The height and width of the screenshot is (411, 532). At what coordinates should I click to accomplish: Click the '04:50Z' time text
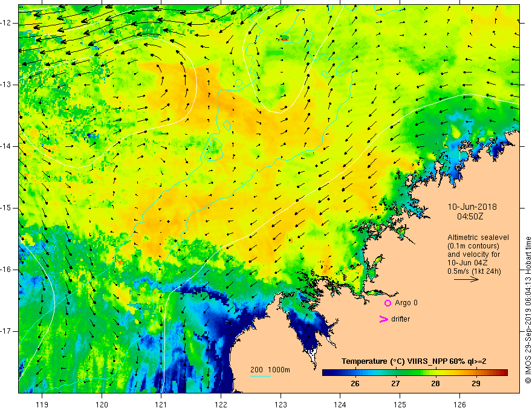pyautogui.click(x=469, y=215)
